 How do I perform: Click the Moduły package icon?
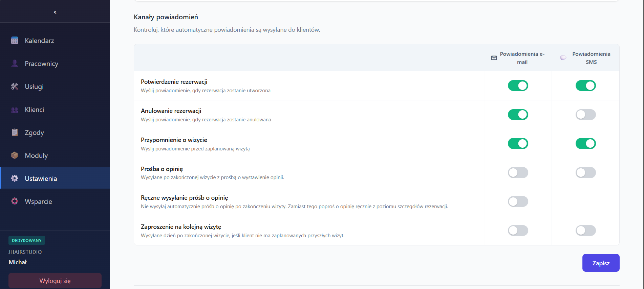[x=15, y=155]
